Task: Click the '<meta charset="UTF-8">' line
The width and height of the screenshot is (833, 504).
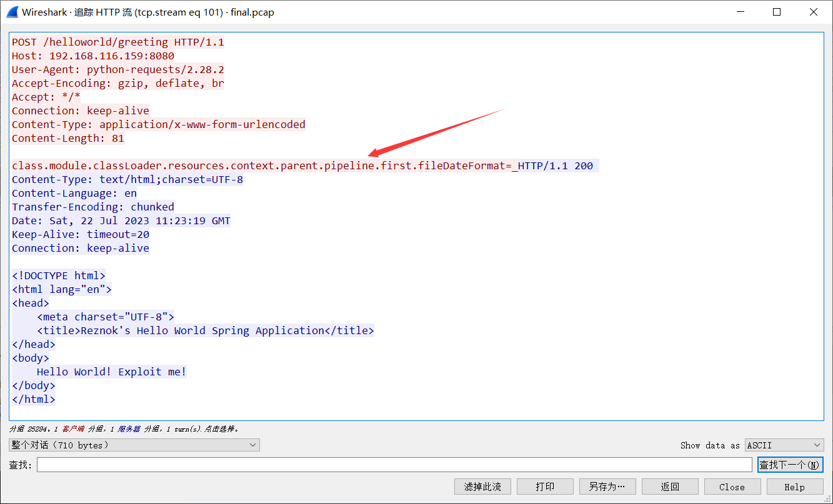Action: coord(106,317)
